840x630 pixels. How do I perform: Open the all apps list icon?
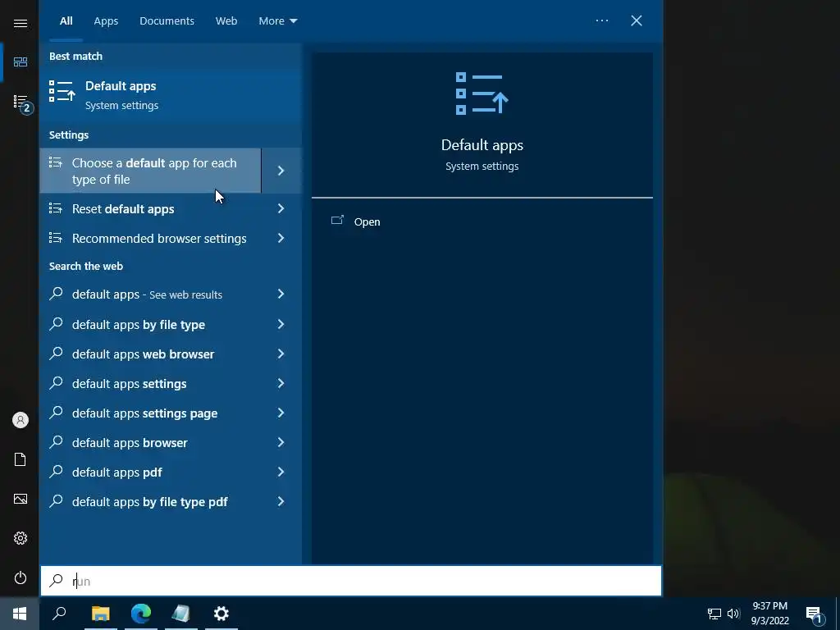21,102
